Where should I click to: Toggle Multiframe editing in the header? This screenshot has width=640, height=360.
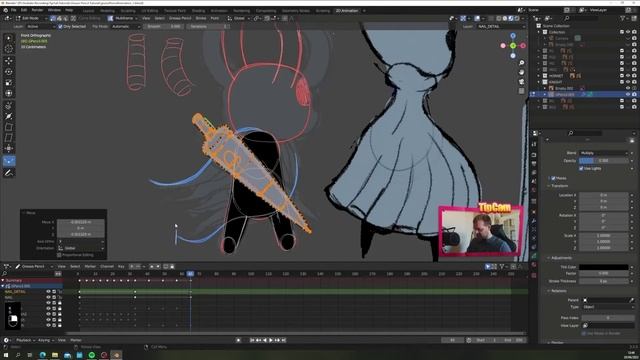110,18
